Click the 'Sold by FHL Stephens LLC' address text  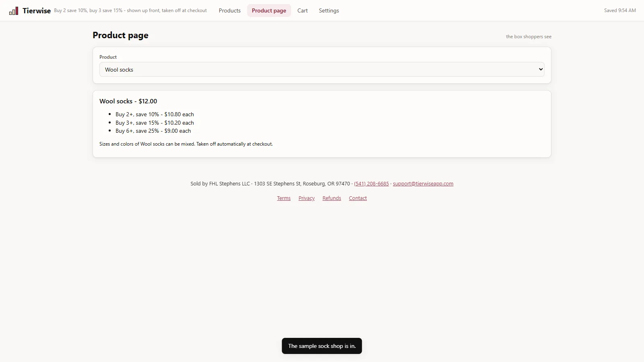click(x=270, y=184)
